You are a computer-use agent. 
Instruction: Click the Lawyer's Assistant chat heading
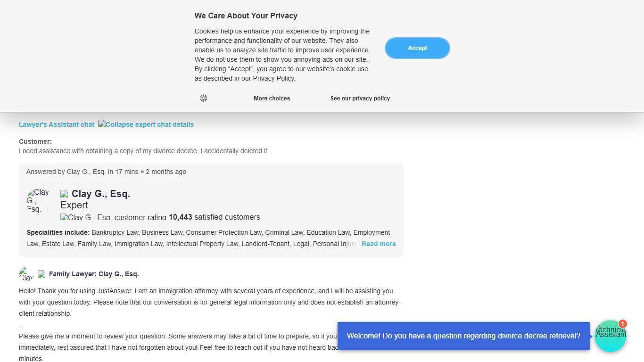(x=57, y=124)
